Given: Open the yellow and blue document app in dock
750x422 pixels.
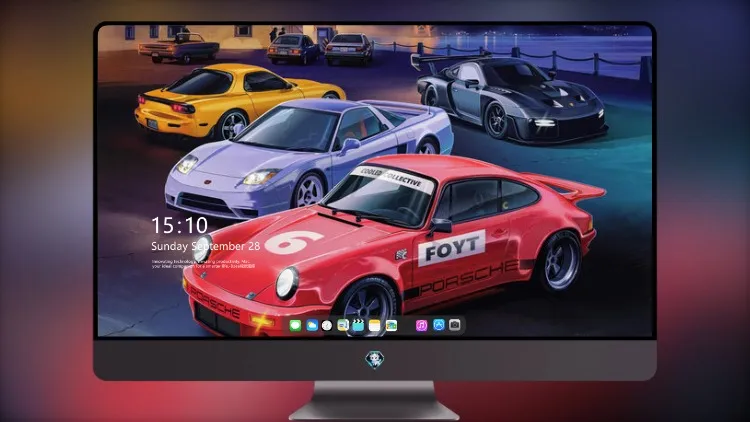Looking at the screenshot, I should (343, 325).
